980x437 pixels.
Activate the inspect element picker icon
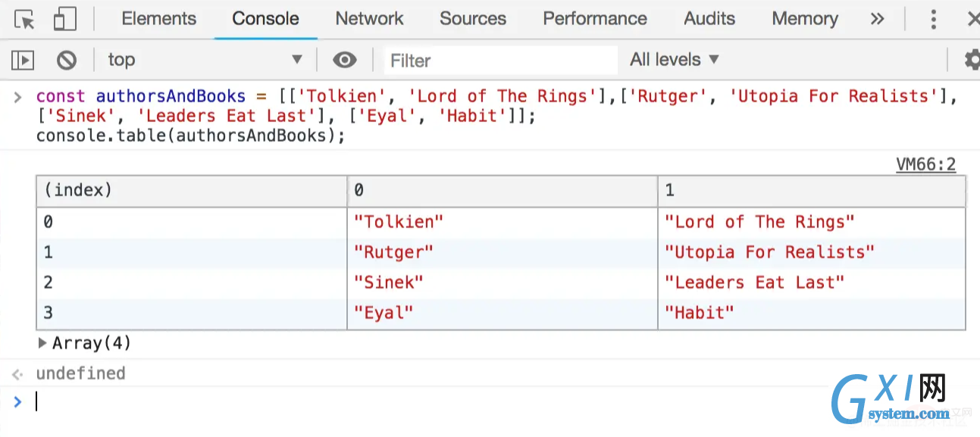click(x=25, y=19)
